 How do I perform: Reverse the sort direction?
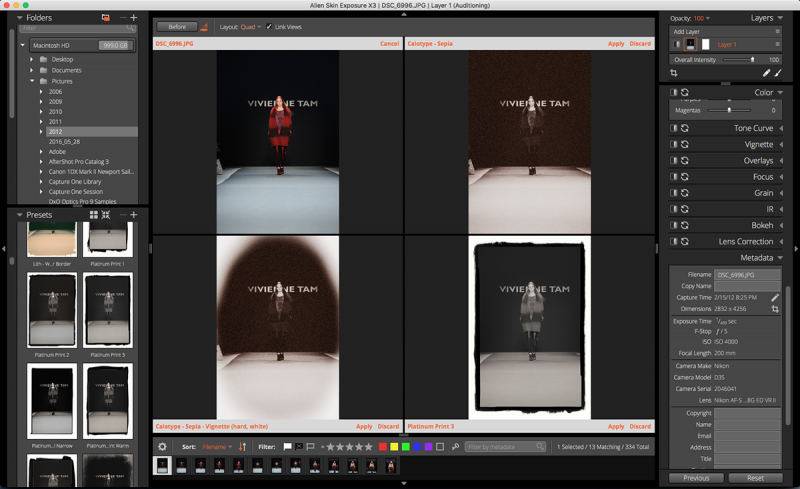(242, 447)
